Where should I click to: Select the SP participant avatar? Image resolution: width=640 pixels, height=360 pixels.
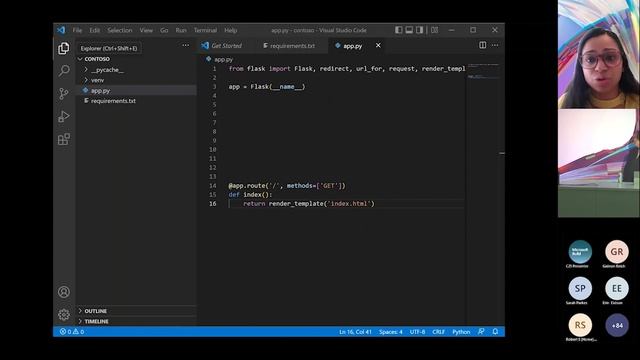point(580,289)
